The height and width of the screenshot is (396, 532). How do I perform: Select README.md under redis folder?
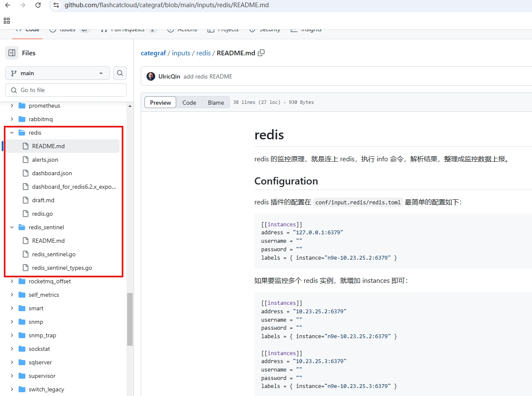tap(62, 146)
